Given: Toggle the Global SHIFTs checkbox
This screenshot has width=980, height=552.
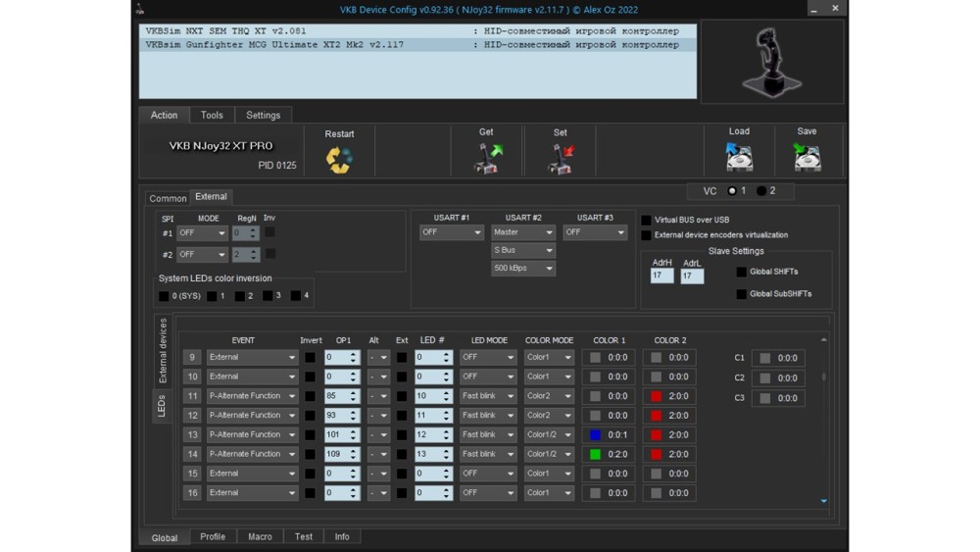Looking at the screenshot, I should click(742, 273).
